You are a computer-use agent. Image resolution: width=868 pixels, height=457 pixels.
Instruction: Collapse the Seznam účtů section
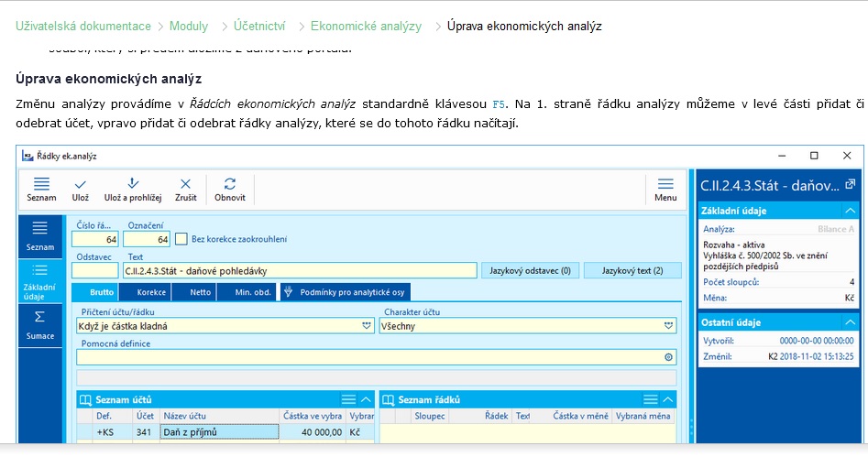[366, 399]
